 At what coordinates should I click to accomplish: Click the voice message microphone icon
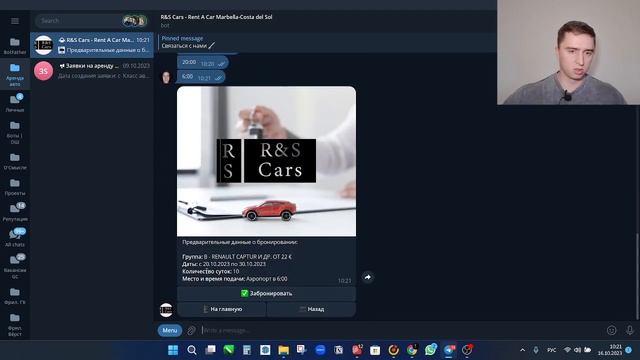coord(629,330)
